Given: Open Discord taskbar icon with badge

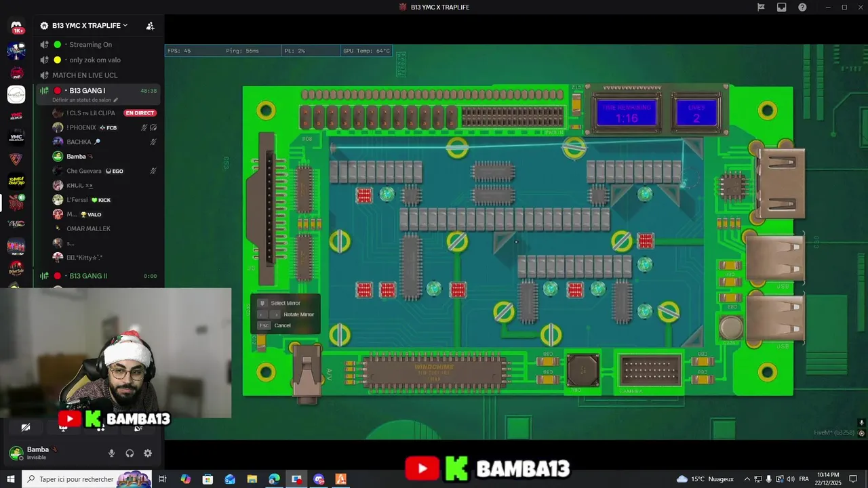Looking at the screenshot, I should tap(319, 479).
